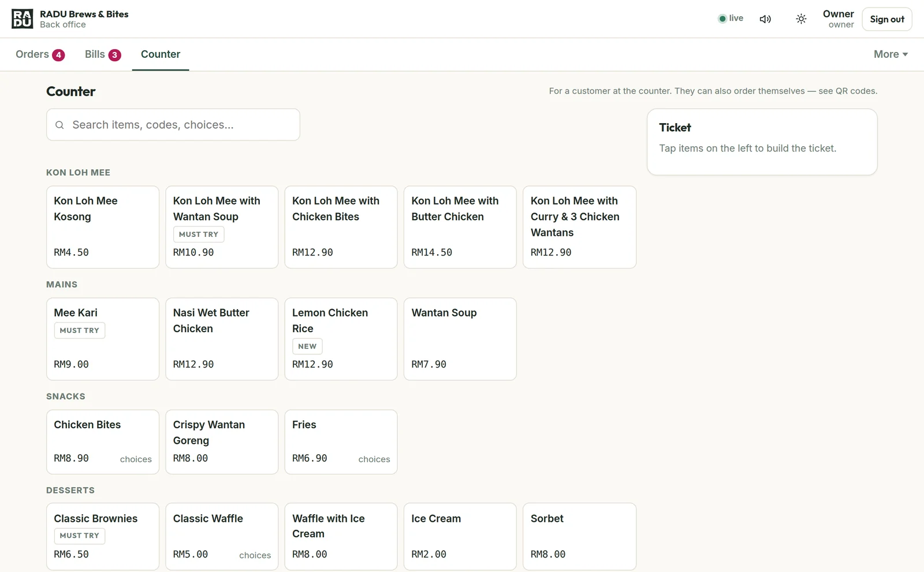Add Lemon Chicken Rice to ticket
This screenshot has height=572, width=924.
[341, 339]
